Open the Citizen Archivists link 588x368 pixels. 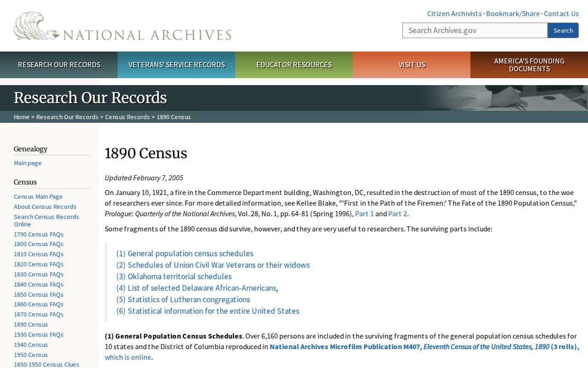click(x=454, y=13)
